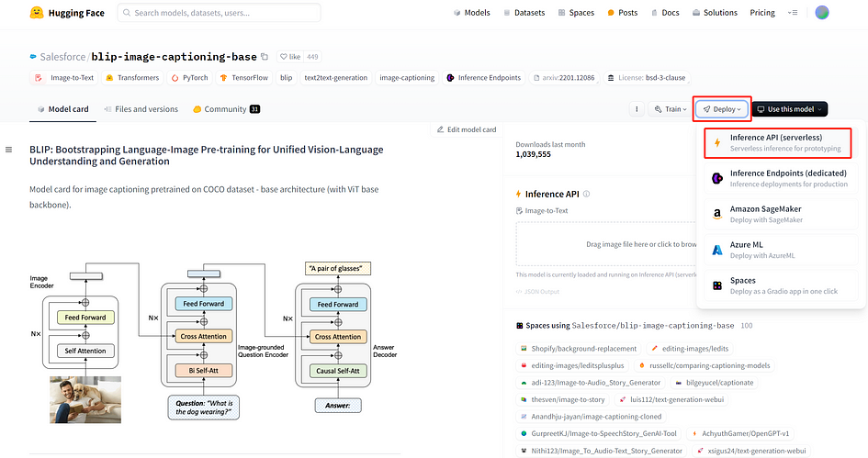This screenshot has height=458, width=868.
Task: Open GurpreetKJ/Image-to-SpeechStory_GenAI-Tool space
Action: coord(598,433)
